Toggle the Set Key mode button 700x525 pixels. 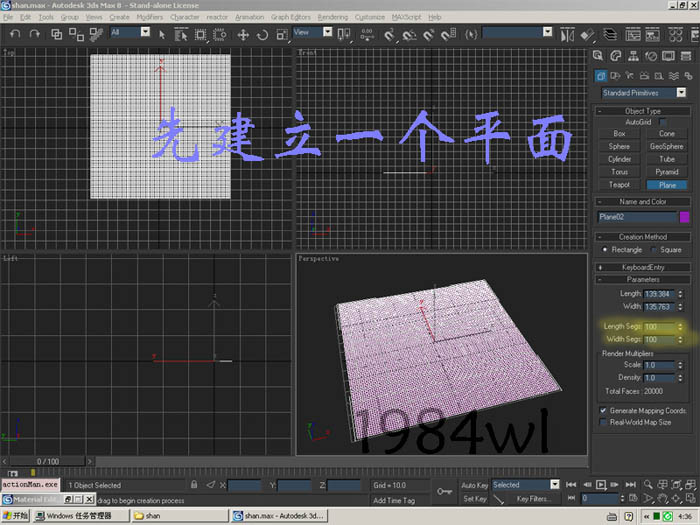[475, 499]
